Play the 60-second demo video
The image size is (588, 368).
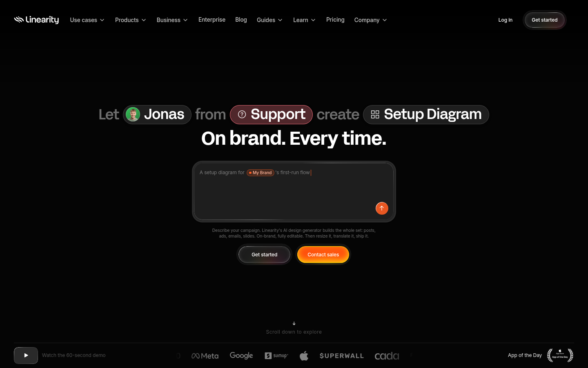(26, 355)
